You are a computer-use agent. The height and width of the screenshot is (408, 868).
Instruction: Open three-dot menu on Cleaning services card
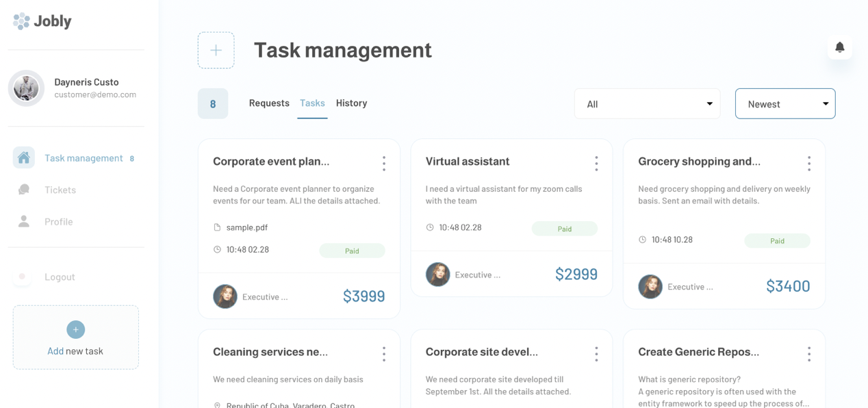(384, 353)
